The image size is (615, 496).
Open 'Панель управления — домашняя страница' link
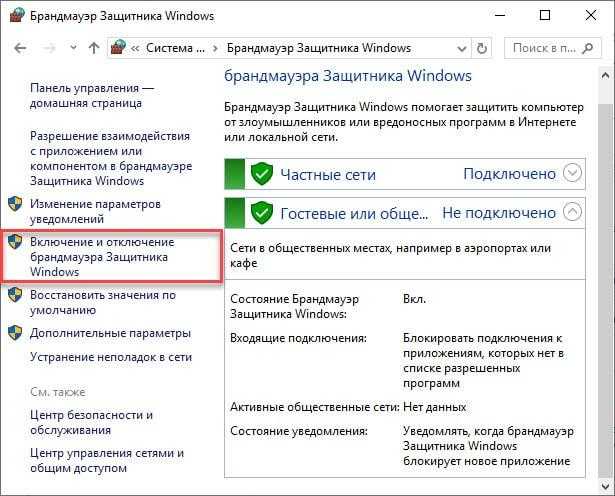click(92, 95)
